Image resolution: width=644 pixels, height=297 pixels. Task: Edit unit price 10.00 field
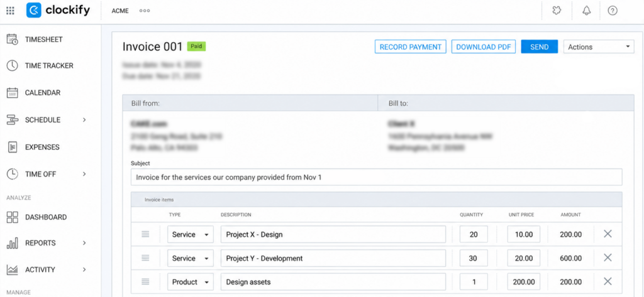(524, 234)
